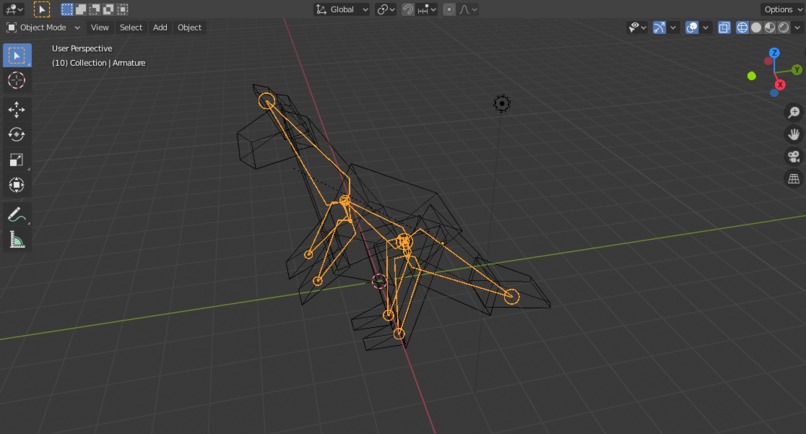
Task: Click the red X axis on navigation gizmo
Action: pyautogui.click(x=780, y=85)
